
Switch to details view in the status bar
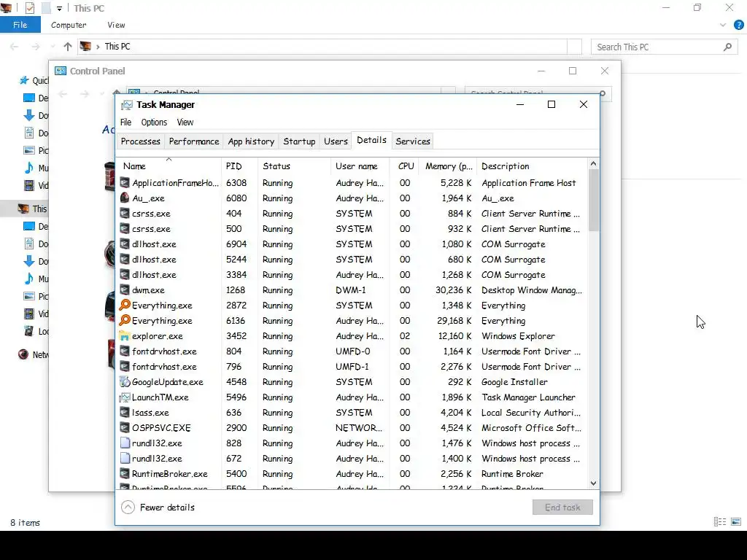click(x=720, y=522)
